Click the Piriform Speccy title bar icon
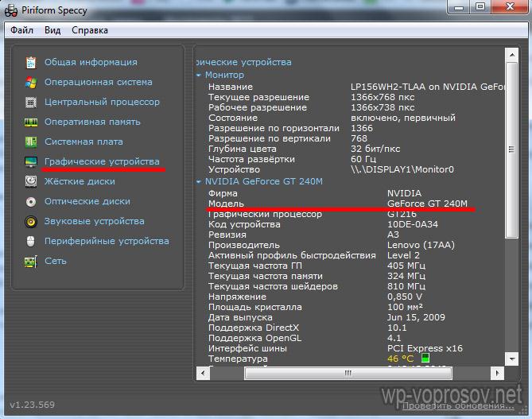Viewport: 532px width, 419px height. click(x=11, y=10)
